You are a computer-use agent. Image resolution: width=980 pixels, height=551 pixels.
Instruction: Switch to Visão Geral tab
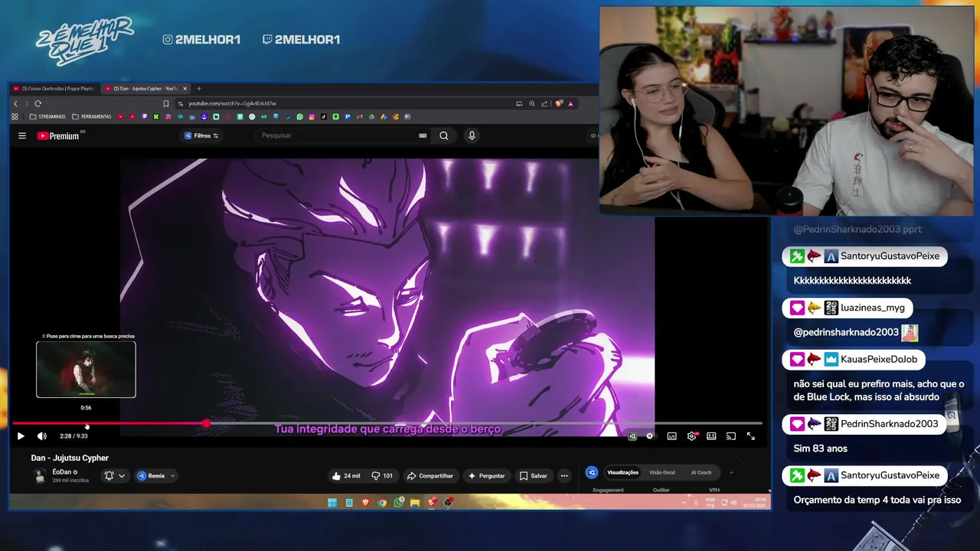[662, 472]
